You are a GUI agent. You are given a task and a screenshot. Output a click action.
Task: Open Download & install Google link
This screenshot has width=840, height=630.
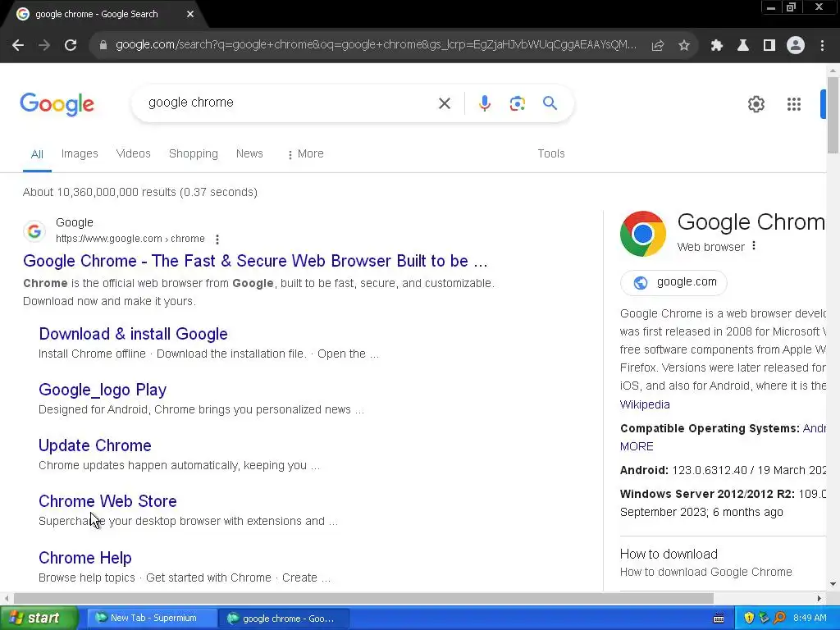pyautogui.click(x=134, y=334)
